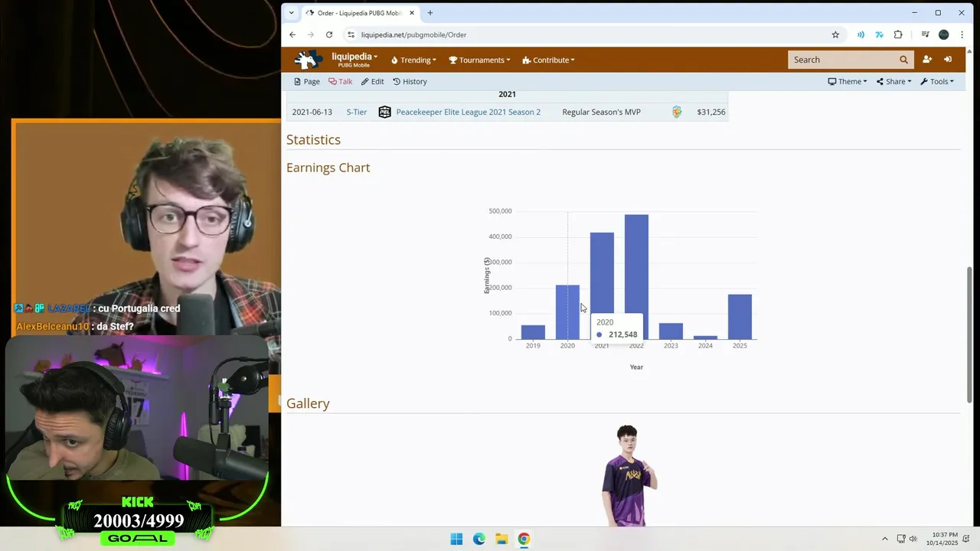The image size is (980, 551).
Task: Close the Order - Liquipedia tab
Action: click(412, 13)
